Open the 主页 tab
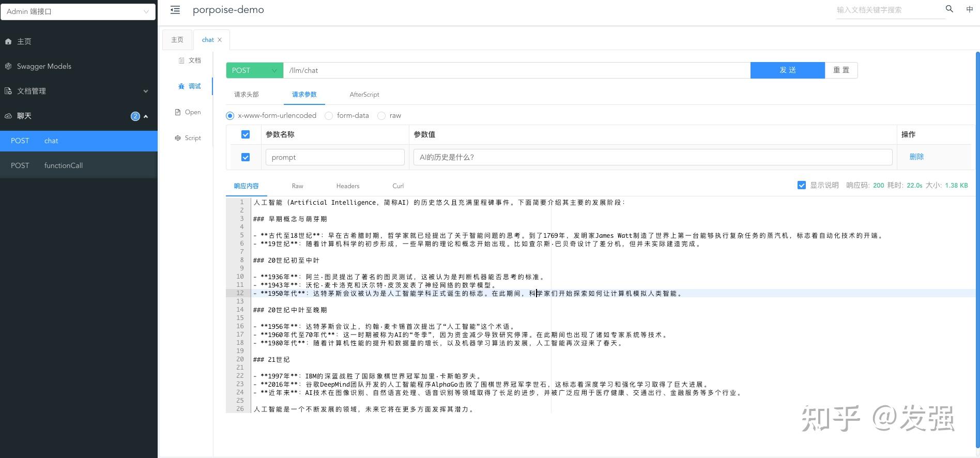This screenshot has width=980, height=458. [x=177, y=40]
